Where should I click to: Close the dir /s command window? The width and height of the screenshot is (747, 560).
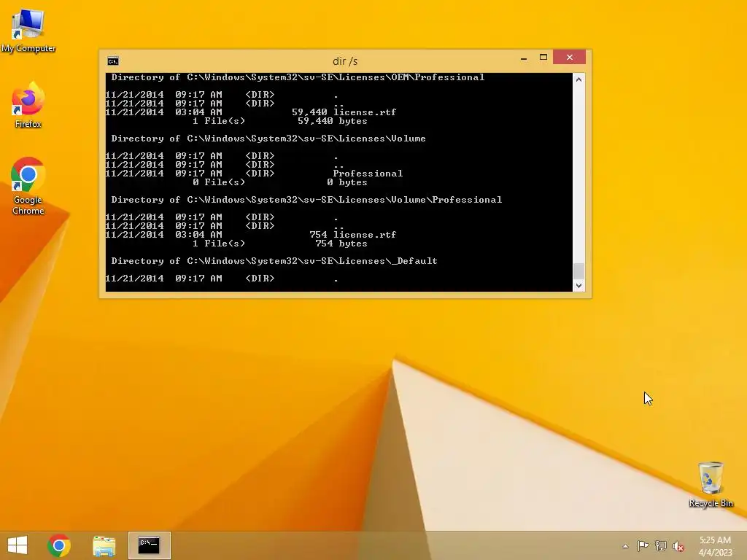(569, 57)
